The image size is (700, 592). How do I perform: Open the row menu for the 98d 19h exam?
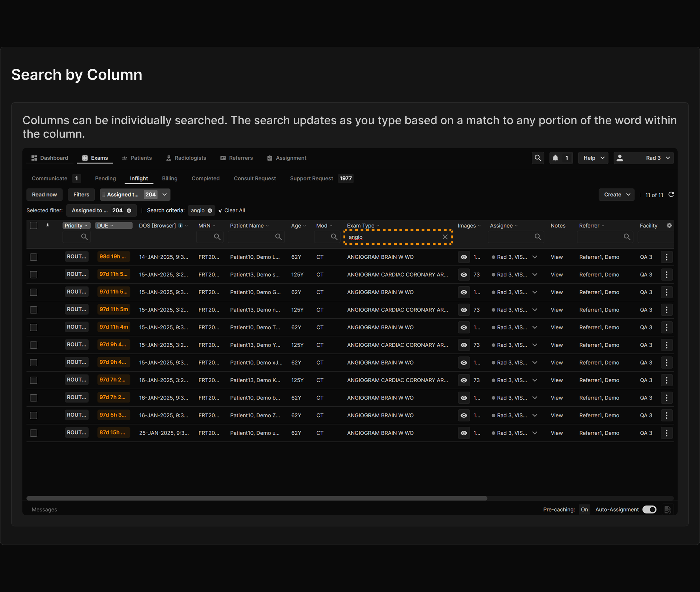(666, 257)
